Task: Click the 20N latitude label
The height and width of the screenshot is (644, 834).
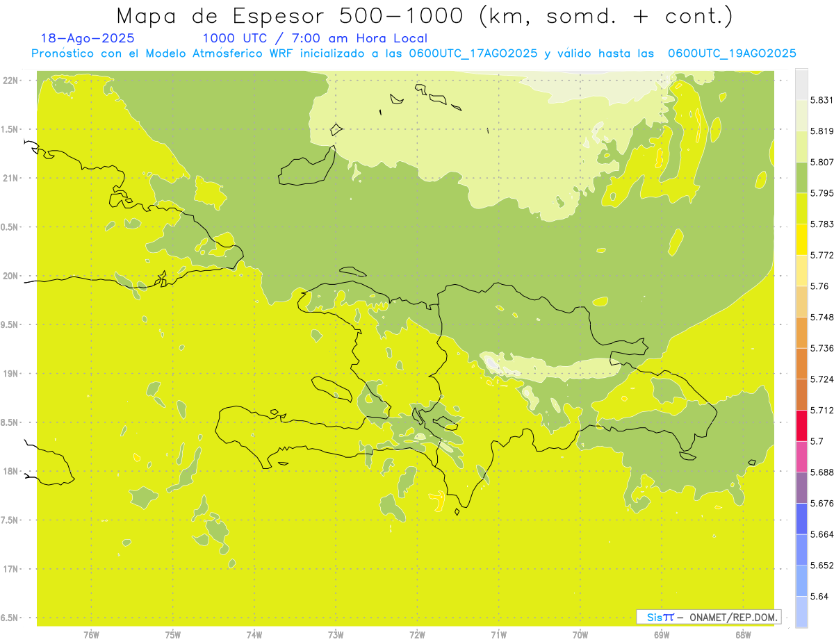Action: tap(10, 276)
